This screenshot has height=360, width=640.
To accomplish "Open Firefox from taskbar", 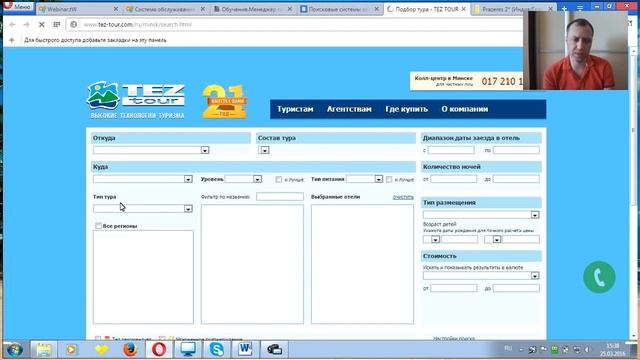I will tap(130, 350).
